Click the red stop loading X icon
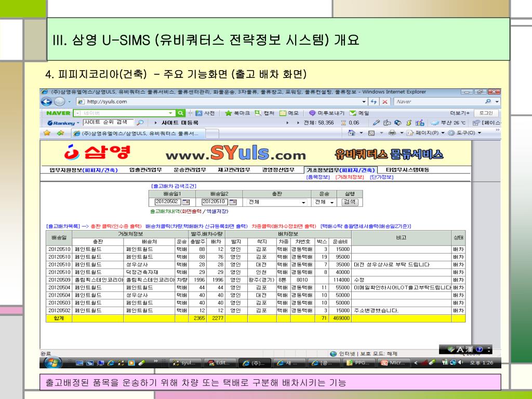 pos(385,101)
